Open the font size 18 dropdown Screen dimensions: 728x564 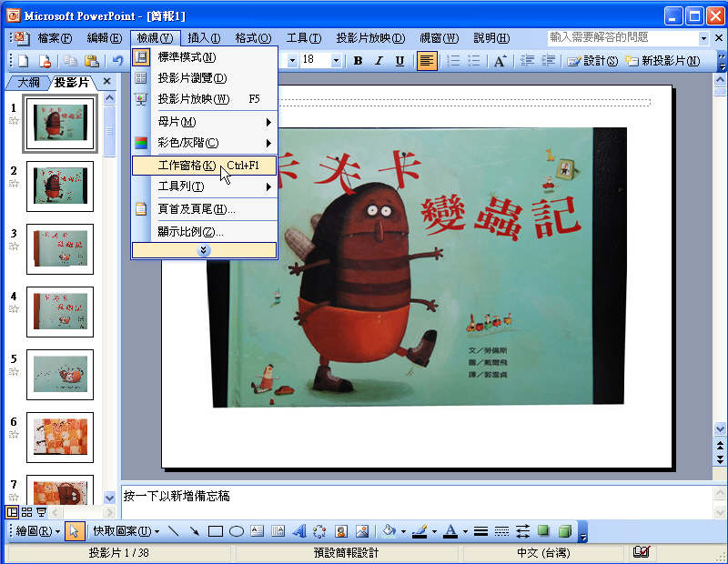click(x=336, y=61)
